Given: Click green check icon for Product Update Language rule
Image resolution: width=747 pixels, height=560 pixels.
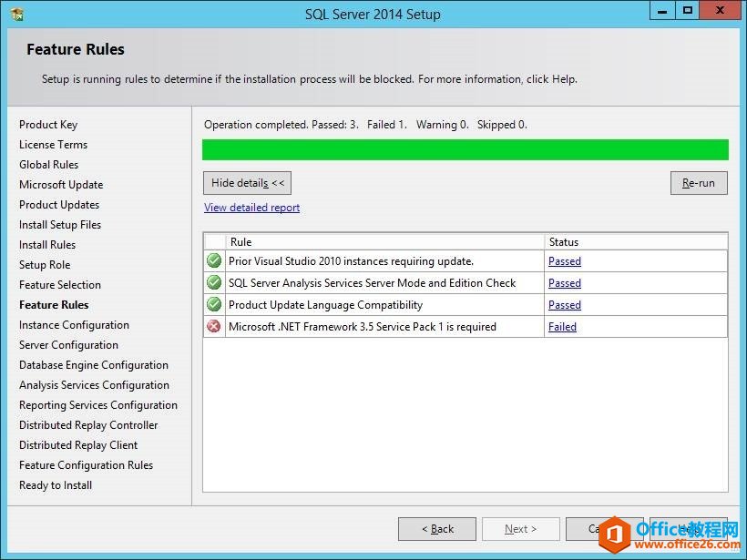Looking at the screenshot, I should pos(214,305).
